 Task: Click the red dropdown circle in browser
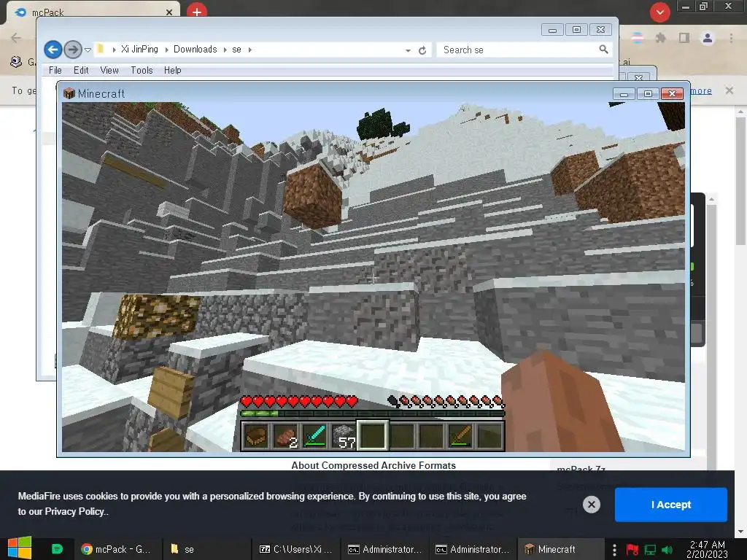pyautogui.click(x=659, y=12)
